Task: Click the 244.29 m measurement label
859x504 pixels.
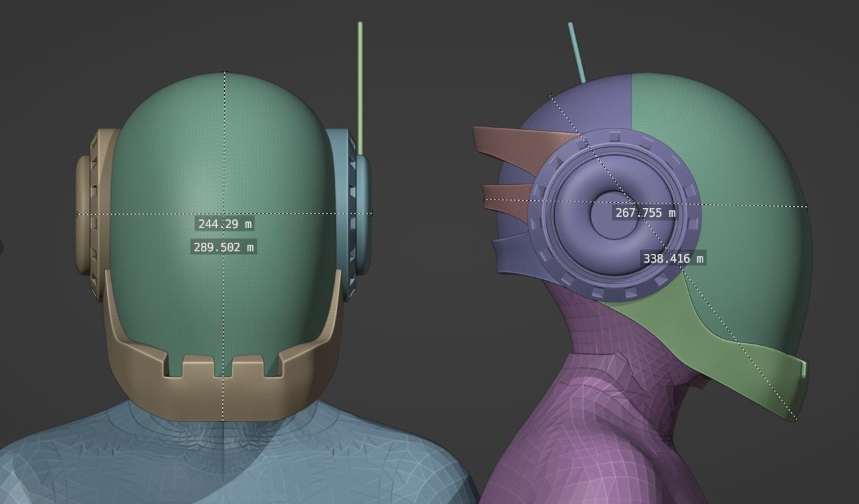Action: (225, 224)
